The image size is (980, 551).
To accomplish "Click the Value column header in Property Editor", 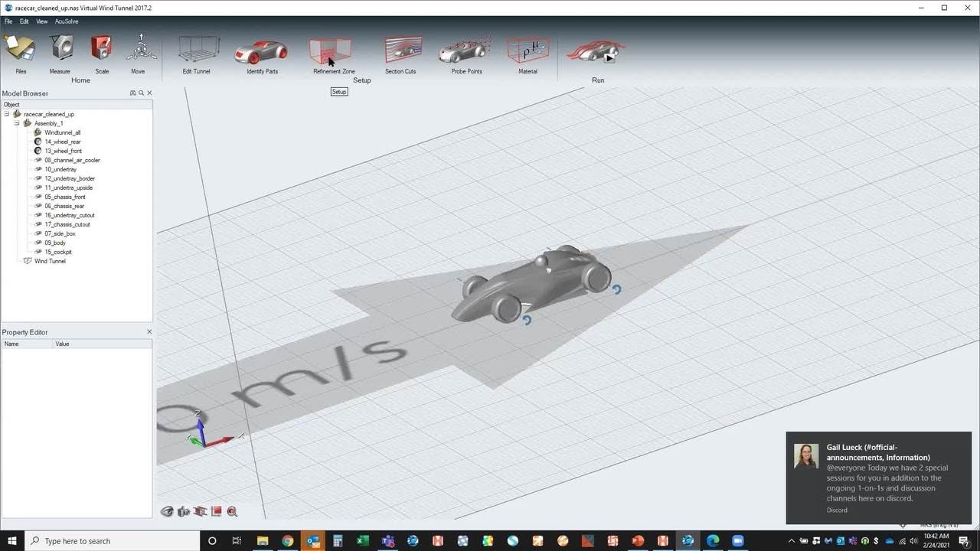I will (102, 344).
